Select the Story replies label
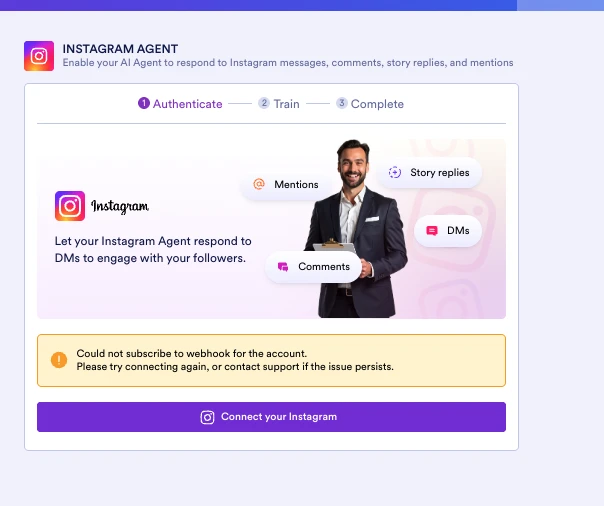Image resolution: width=604 pixels, height=506 pixels. (x=439, y=172)
